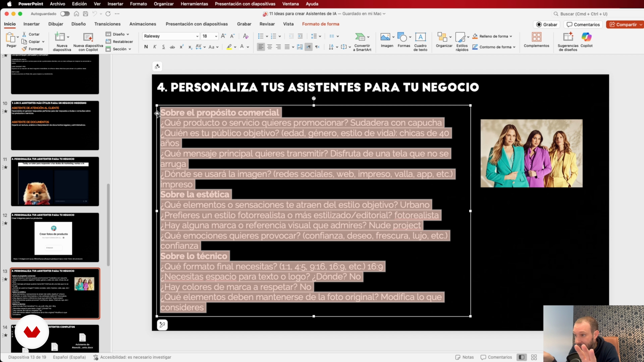Image resolution: width=644 pixels, height=362 pixels.
Task: Select slide 12 thumbnail Crear fotos de producto
Action: pos(55,237)
